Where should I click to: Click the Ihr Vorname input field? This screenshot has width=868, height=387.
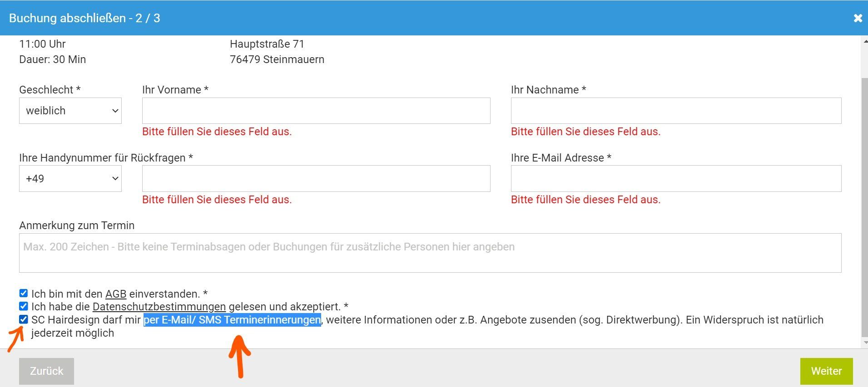316,111
